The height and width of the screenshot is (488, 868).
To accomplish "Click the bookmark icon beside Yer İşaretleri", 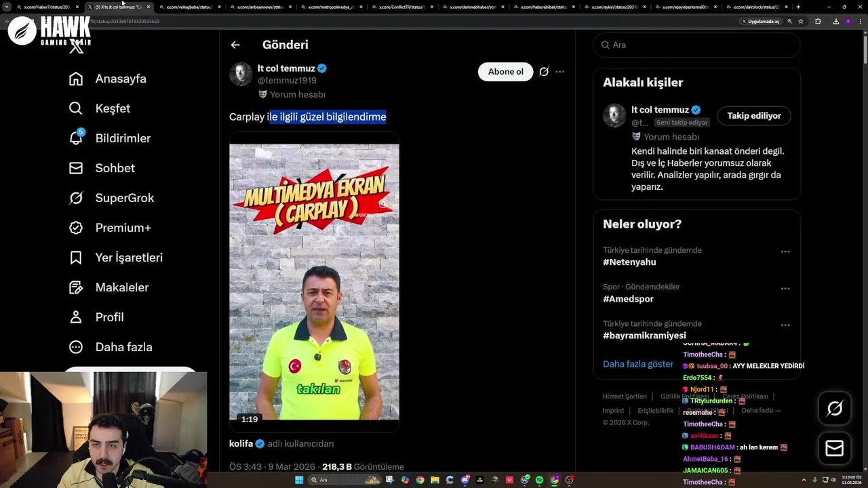I will [x=76, y=258].
